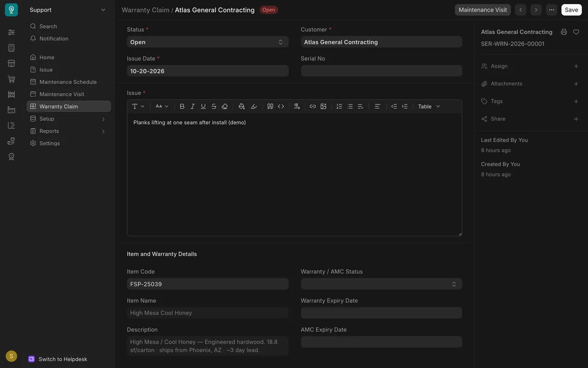588x368 pixels.
Task: Open the Status dropdown showing Open
Action: [208, 42]
